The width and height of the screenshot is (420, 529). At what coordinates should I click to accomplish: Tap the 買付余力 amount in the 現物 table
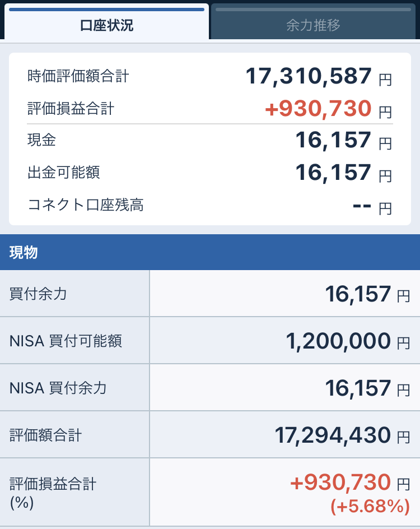[358, 294]
